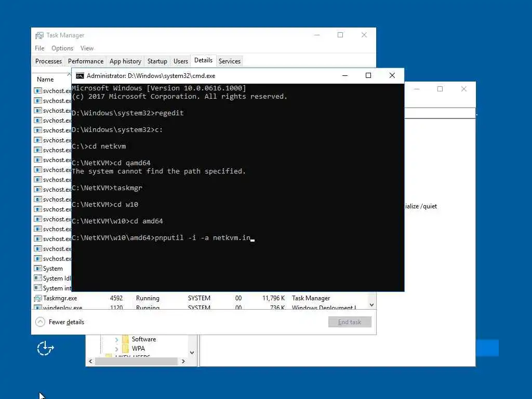Maximize the Task Manager window
Image resolution: width=532 pixels, height=399 pixels.
pyautogui.click(x=340, y=35)
